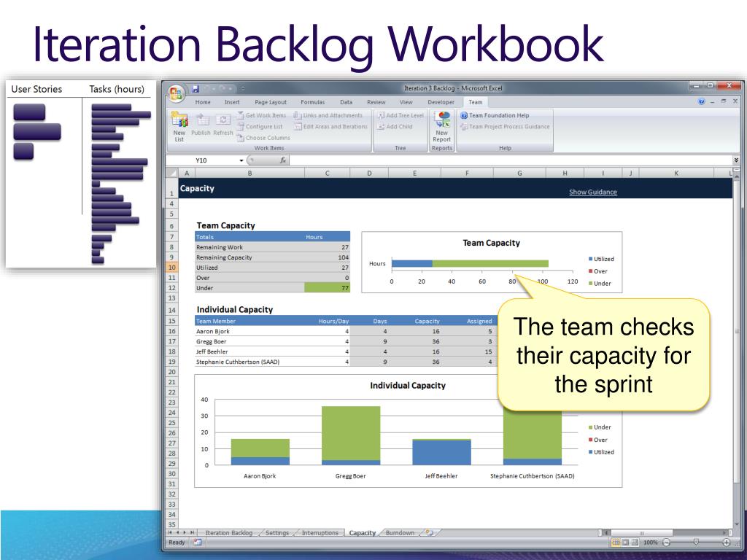Go to first sheet navigation arrow

(170, 532)
